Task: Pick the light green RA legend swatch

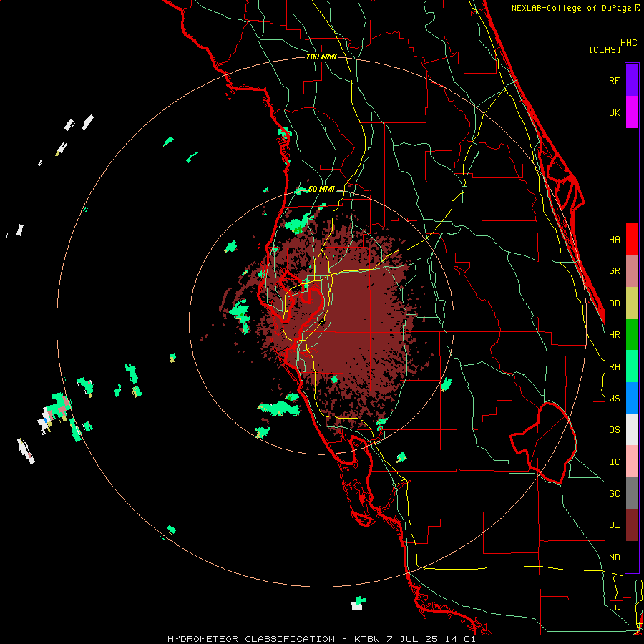Action: tap(632, 366)
